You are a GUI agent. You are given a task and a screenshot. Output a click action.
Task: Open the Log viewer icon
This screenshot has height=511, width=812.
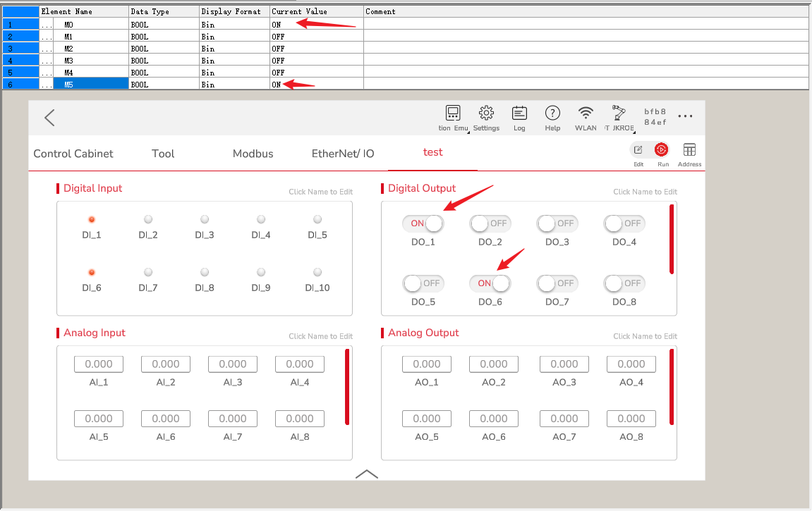pyautogui.click(x=519, y=113)
